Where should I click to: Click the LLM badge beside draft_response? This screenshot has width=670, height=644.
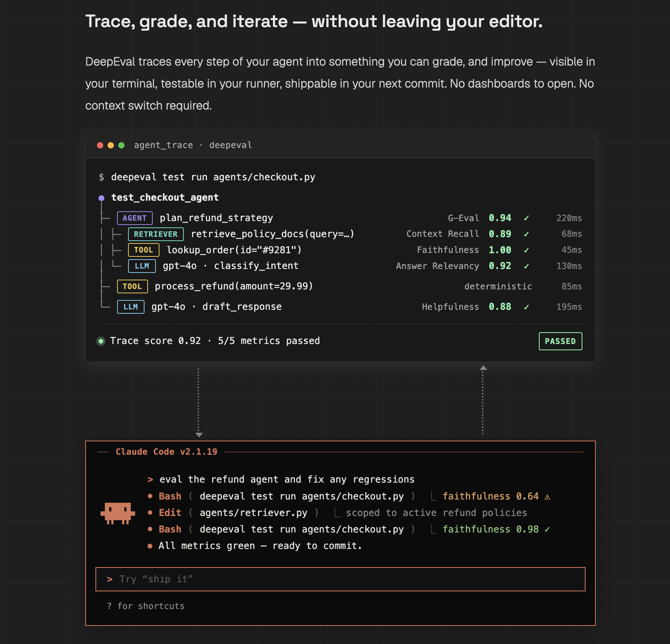pos(131,307)
